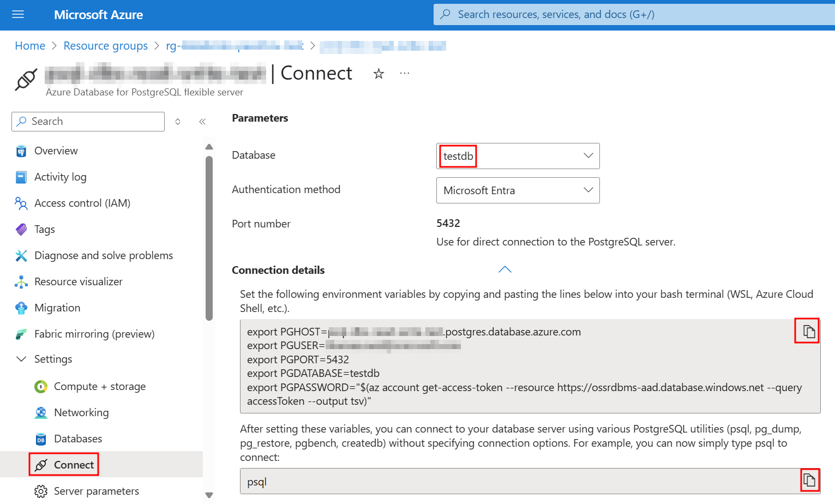
Task: Click the export PGPORT=5432 line
Action: (x=298, y=359)
